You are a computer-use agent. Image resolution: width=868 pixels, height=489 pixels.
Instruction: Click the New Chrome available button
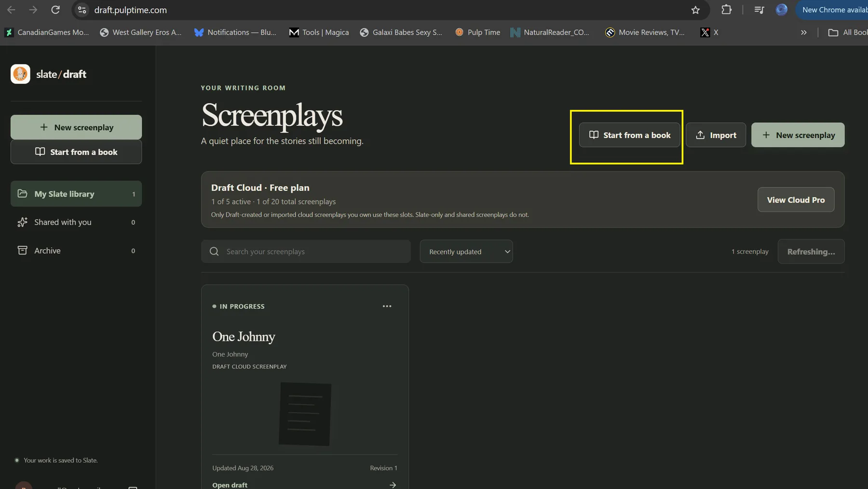[832, 10]
